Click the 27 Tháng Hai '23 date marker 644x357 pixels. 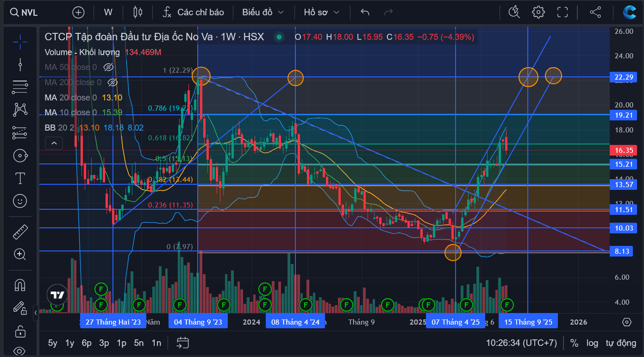(113, 322)
